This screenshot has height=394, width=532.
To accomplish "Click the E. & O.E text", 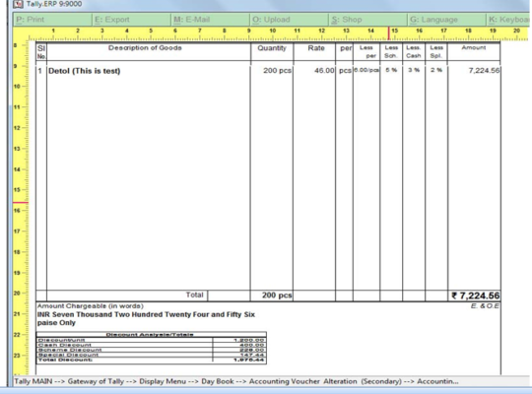I will coord(485,306).
